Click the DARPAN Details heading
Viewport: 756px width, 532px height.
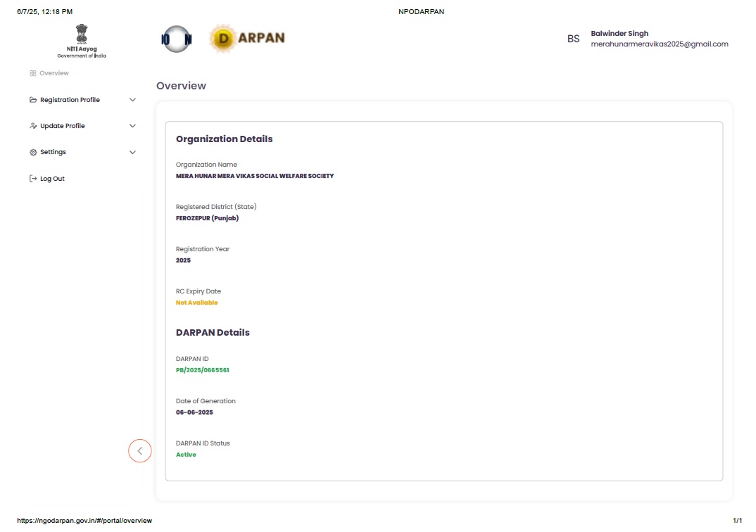(x=213, y=332)
